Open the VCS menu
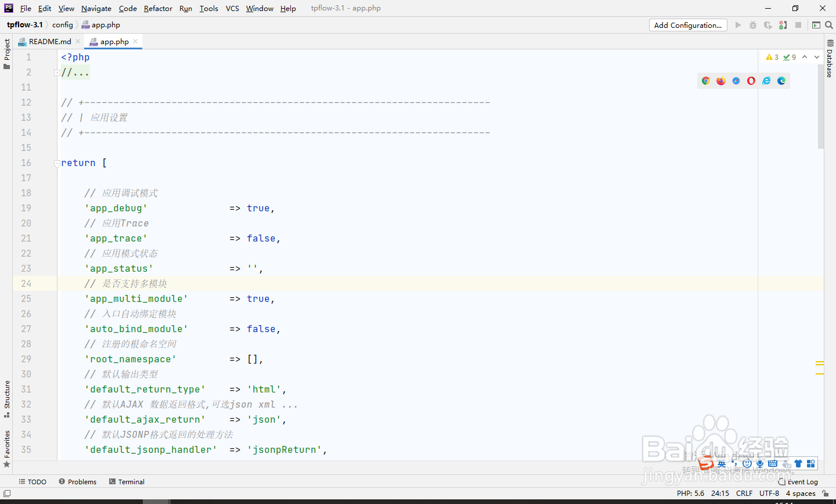Image resolution: width=836 pixels, height=504 pixels. [x=232, y=8]
